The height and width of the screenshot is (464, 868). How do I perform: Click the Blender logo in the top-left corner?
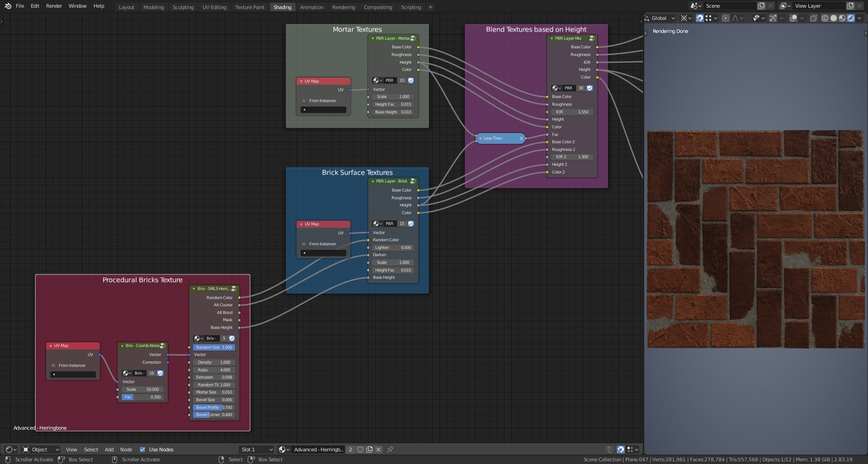(7, 6)
